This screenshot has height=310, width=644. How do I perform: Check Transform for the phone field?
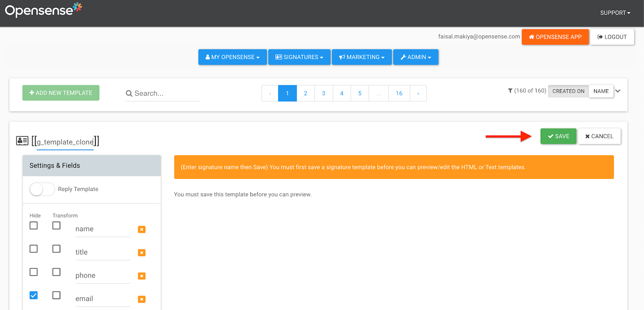tap(56, 272)
